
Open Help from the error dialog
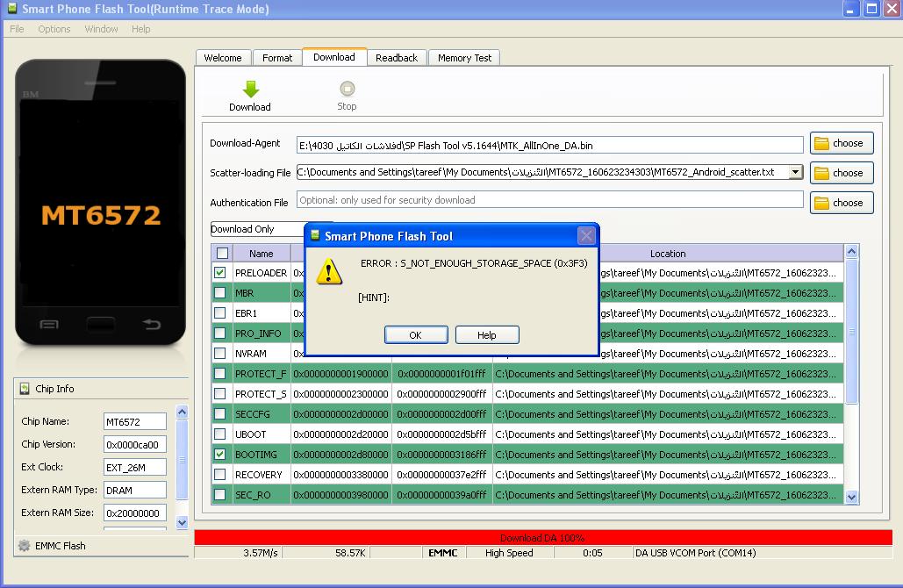point(487,335)
